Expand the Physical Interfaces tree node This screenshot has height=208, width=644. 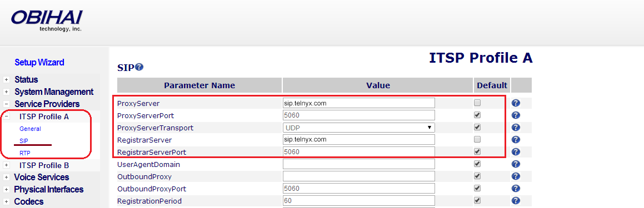click(6, 190)
